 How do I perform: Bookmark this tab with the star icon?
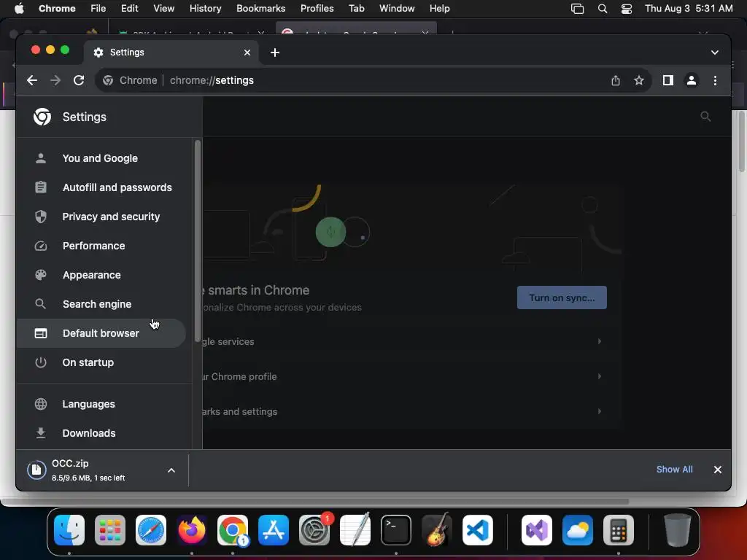click(x=639, y=80)
